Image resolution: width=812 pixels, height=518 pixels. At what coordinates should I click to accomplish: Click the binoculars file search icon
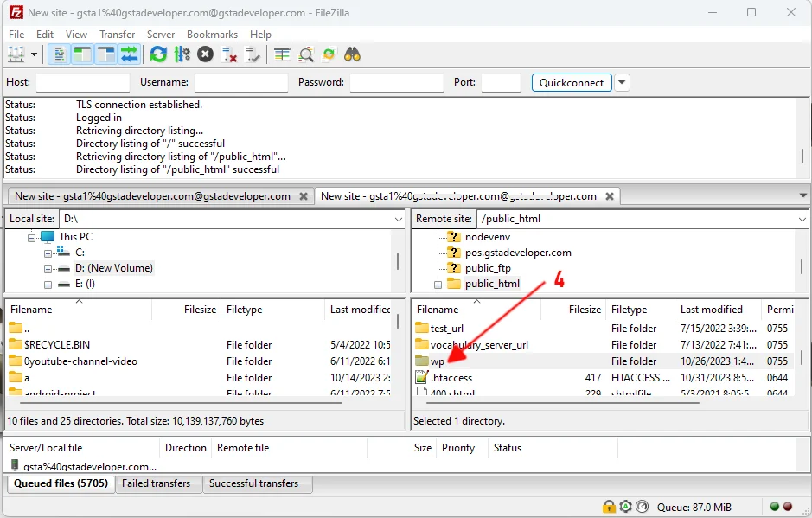click(x=352, y=54)
